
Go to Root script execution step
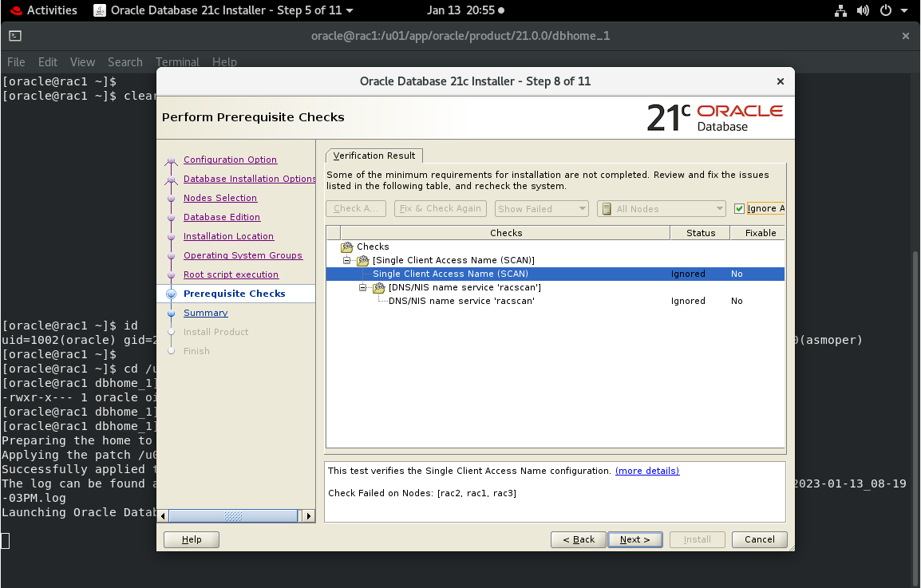[x=231, y=274]
